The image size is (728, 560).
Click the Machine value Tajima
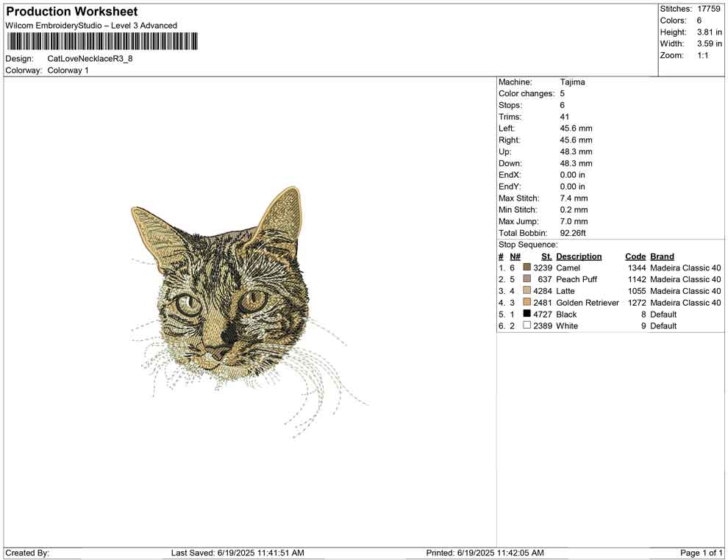click(x=572, y=82)
